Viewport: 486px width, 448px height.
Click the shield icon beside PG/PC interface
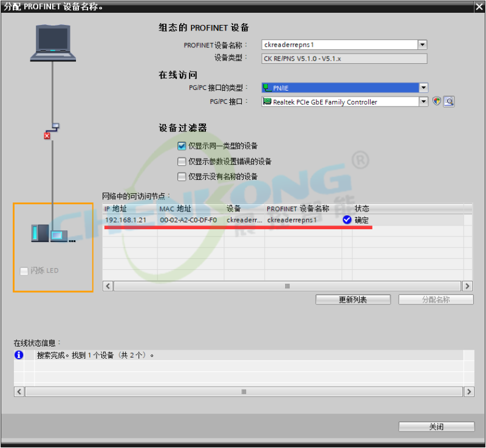[x=437, y=102]
